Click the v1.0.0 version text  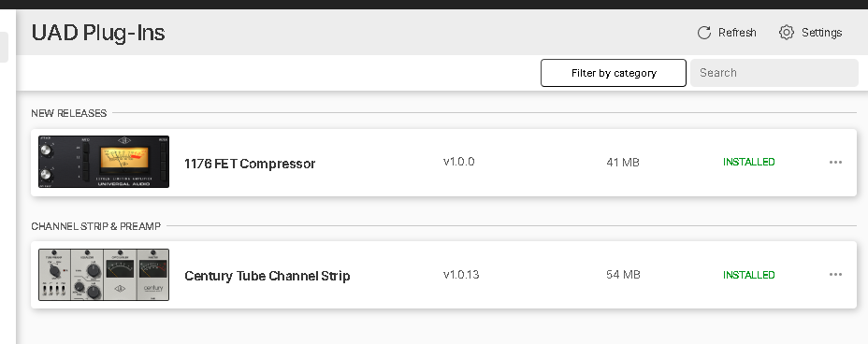pyautogui.click(x=458, y=162)
